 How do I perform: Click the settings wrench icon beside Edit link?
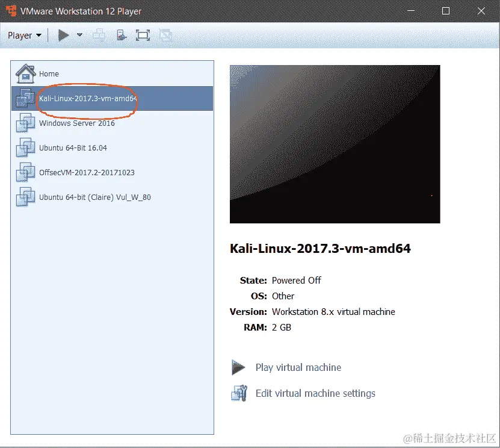pos(239,393)
